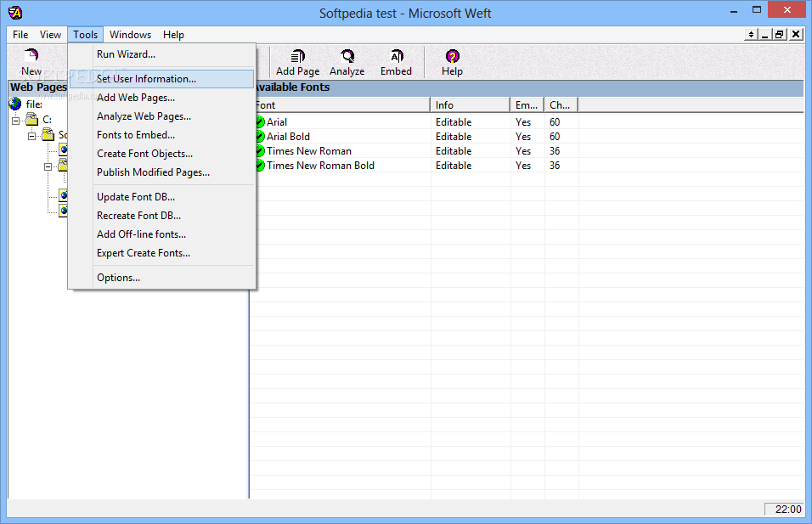Open the View menu
The image size is (812, 524).
click(50, 35)
